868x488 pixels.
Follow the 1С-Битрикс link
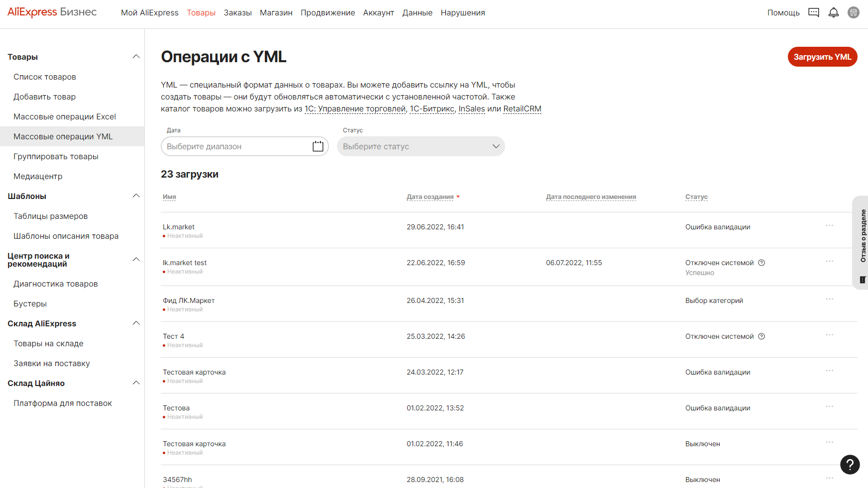tap(432, 109)
